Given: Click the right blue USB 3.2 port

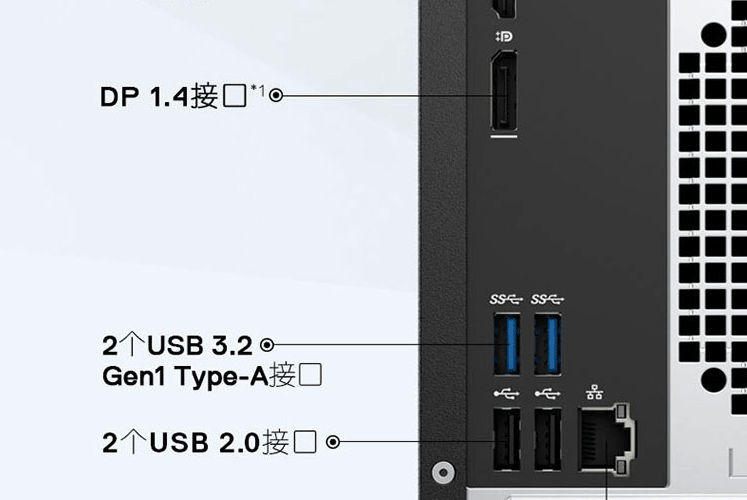Looking at the screenshot, I should tap(548, 344).
